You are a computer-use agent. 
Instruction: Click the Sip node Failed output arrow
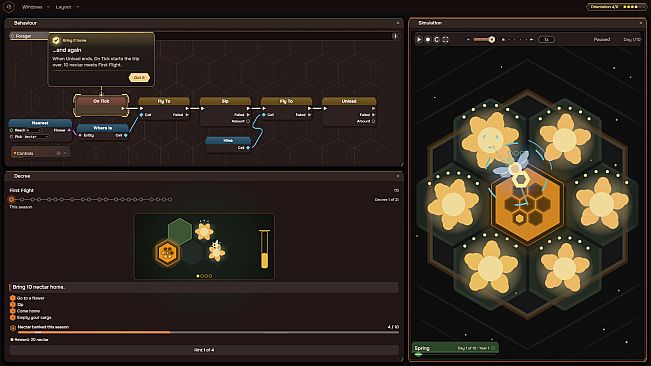tap(248, 115)
